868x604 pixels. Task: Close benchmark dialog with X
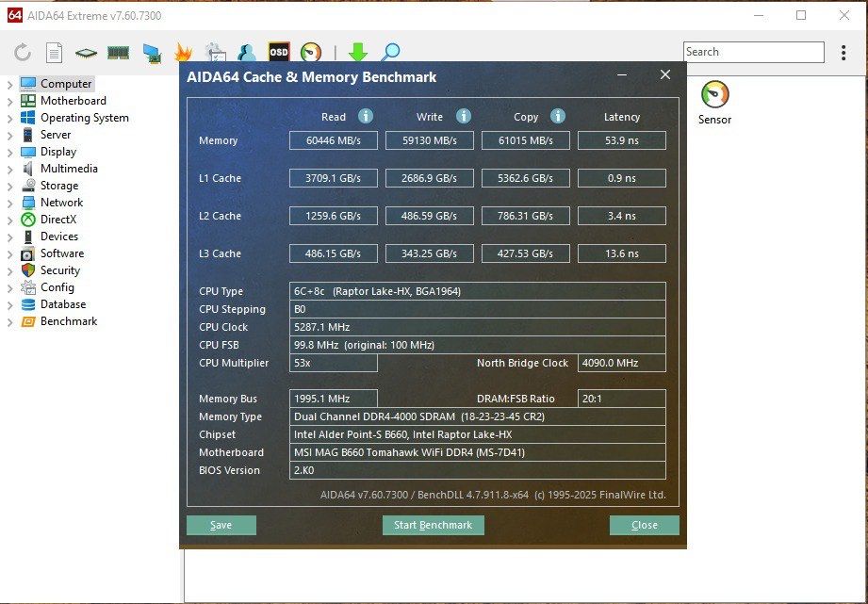click(665, 74)
